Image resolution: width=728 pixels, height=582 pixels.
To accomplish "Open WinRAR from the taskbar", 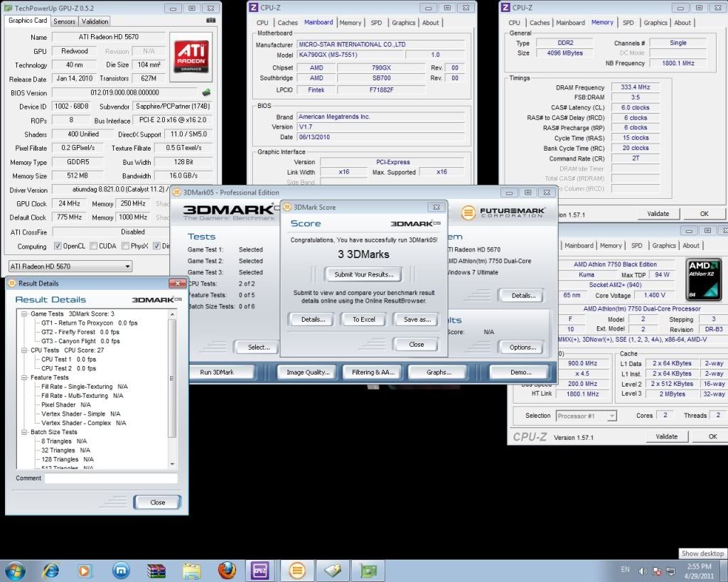I will coord(156,569).
